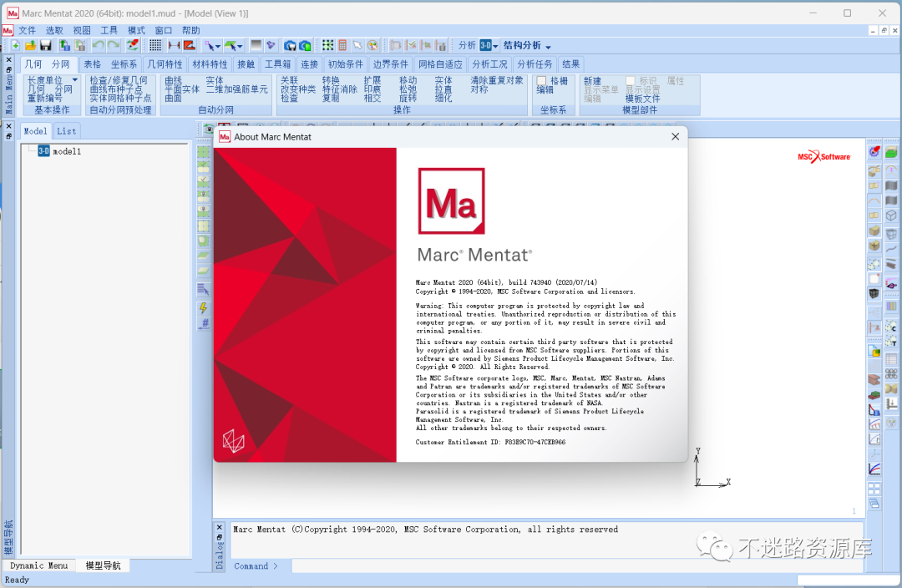The height and width of the screenshot is (588, 902).
Task: Click the Save floppy disk icon
Action: pos(46,45)
